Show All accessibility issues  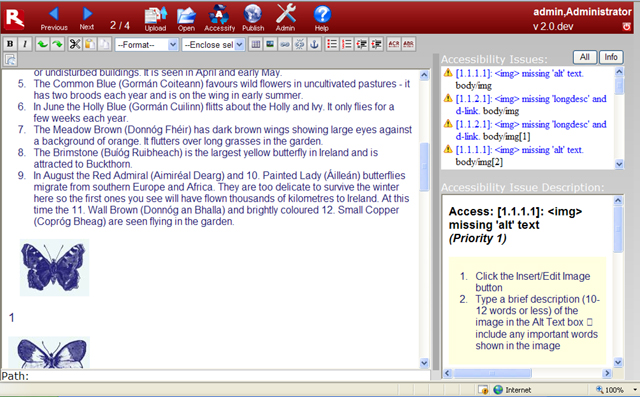[x=584, y=57]
